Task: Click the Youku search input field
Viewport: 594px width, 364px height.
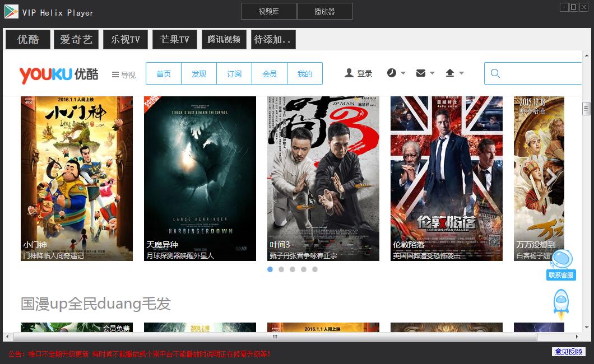Action: click(533, 73)
